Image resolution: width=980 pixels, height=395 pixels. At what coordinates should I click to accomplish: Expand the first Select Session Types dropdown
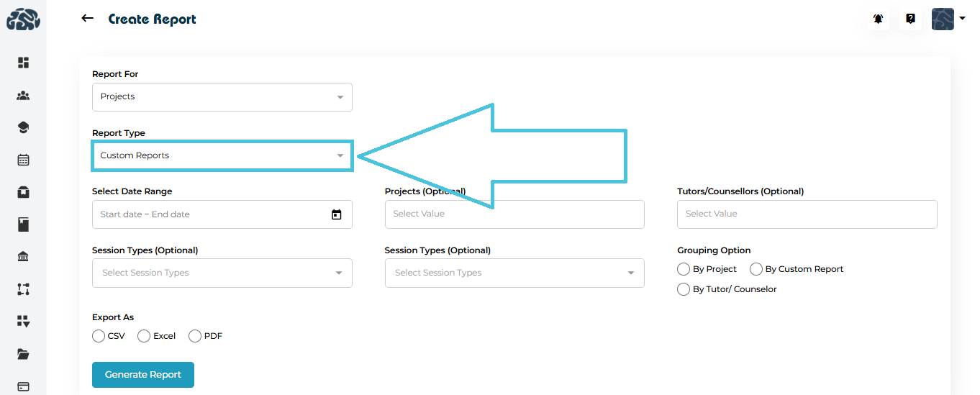[222, 273]
